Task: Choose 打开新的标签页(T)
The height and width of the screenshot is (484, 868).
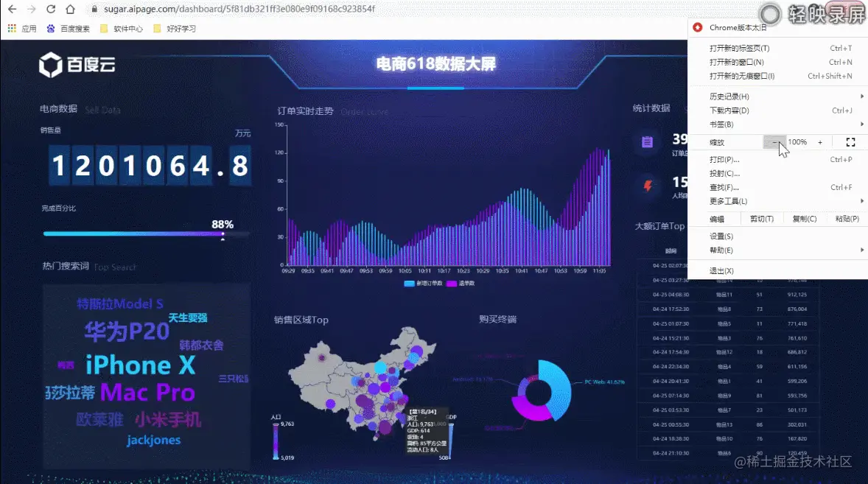Action: click(x=777, y=48)
